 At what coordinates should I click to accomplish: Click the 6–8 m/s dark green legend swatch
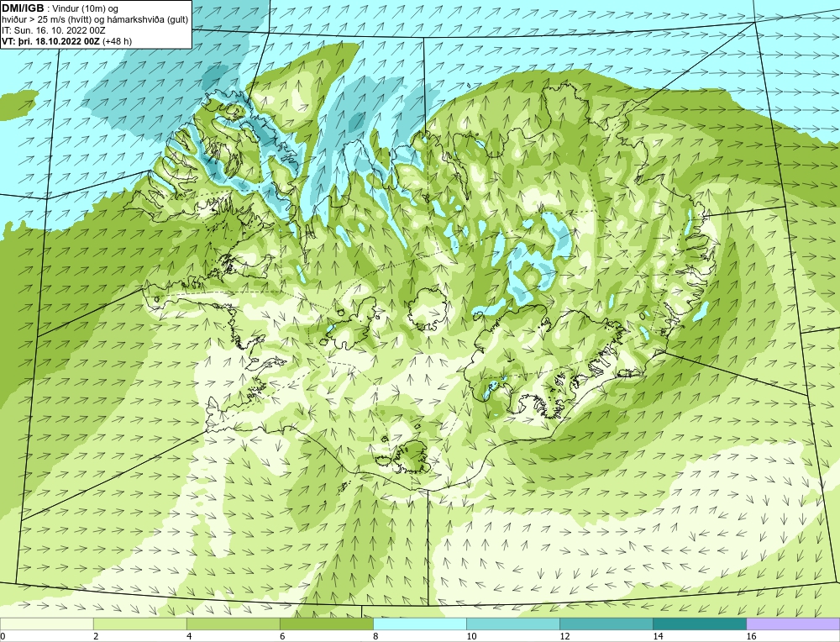point(326,624)
